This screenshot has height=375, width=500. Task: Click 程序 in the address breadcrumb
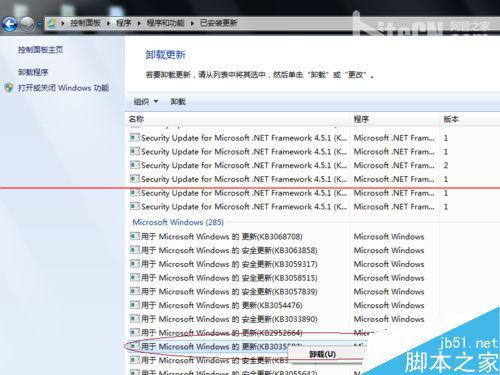point(123,23)
